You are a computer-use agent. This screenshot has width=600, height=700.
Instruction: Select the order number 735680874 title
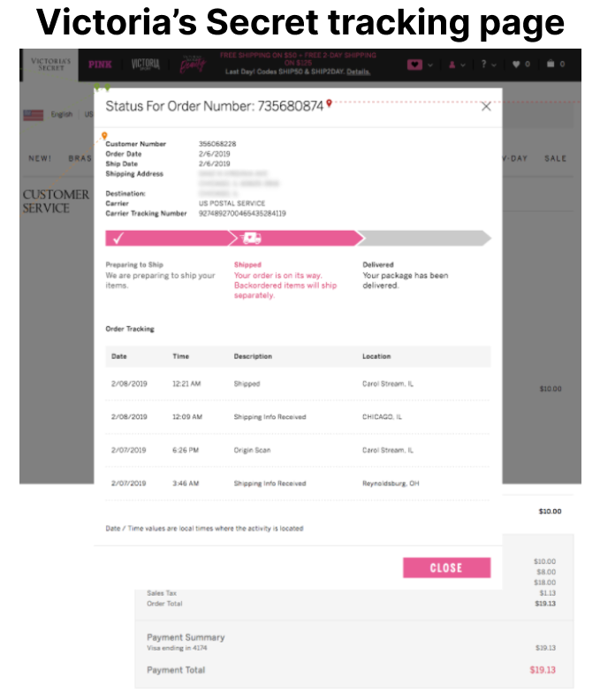coord(290,106)
